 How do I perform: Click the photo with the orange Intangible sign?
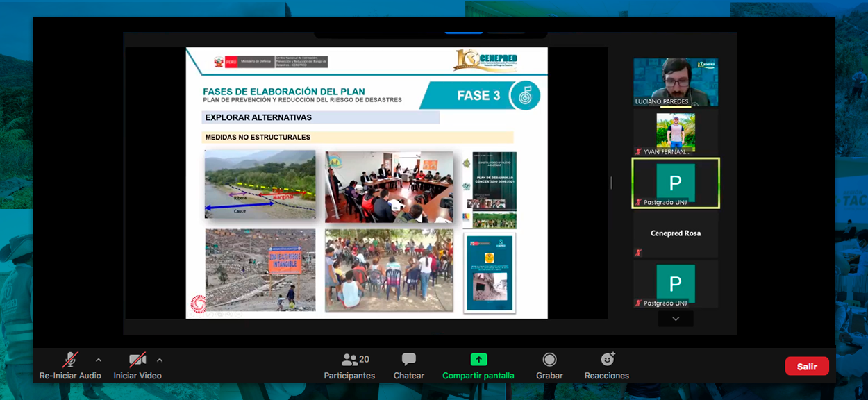pyautogui.click(x=260, y=270)
